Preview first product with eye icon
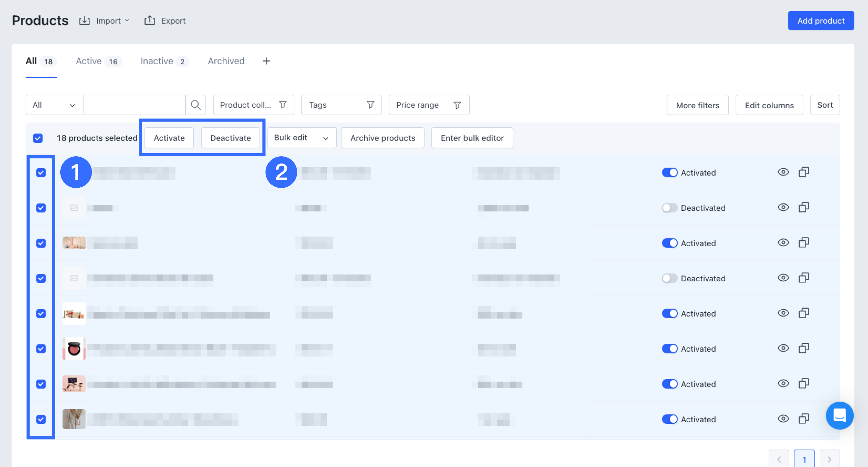Viewport: 868px width, 467px height. (x=783, y=172)
